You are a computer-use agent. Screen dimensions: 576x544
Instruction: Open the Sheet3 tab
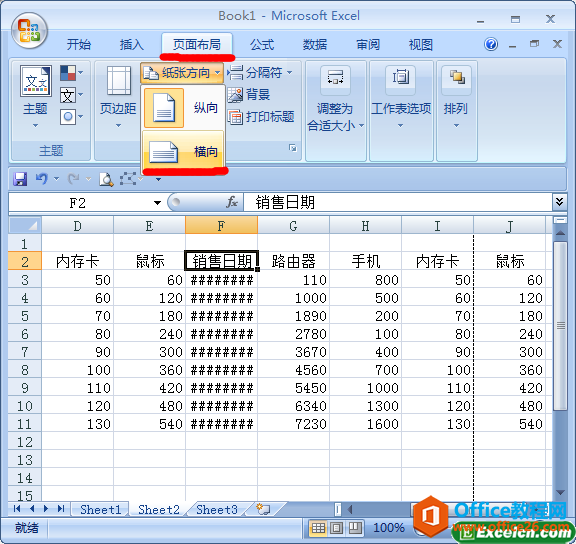216,509
